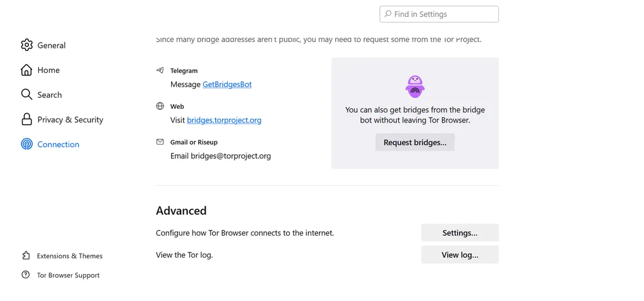Focus the Find in Settings field

pos(439,14)
